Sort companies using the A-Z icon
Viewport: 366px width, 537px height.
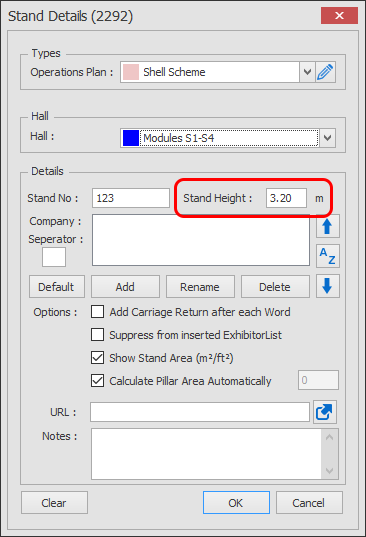[x=328, y=256]
